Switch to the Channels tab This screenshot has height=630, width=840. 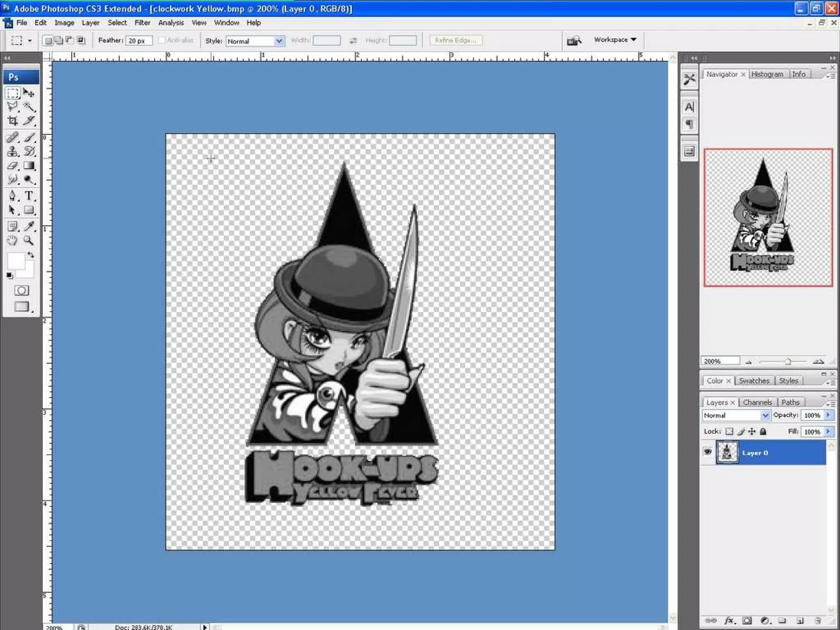coord(757,402)
